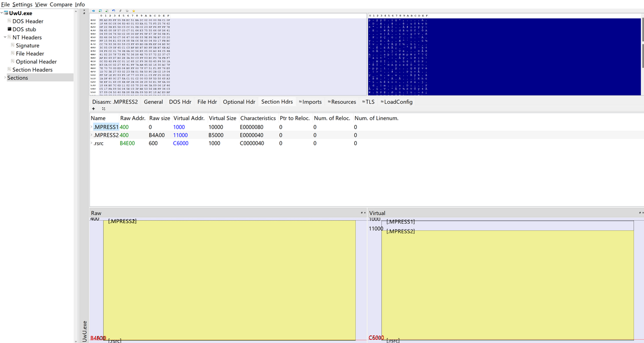Image resolution: width=644 pixels, height=343 pixels.
Task: Switch to the Optional Hdr tab
Action: coord(239,102)
